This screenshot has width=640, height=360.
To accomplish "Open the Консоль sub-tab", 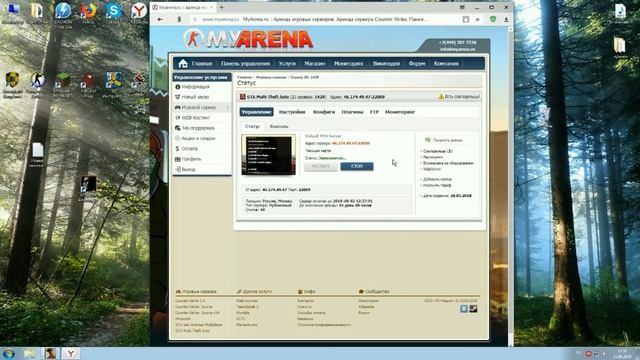I will coord(279,127).
